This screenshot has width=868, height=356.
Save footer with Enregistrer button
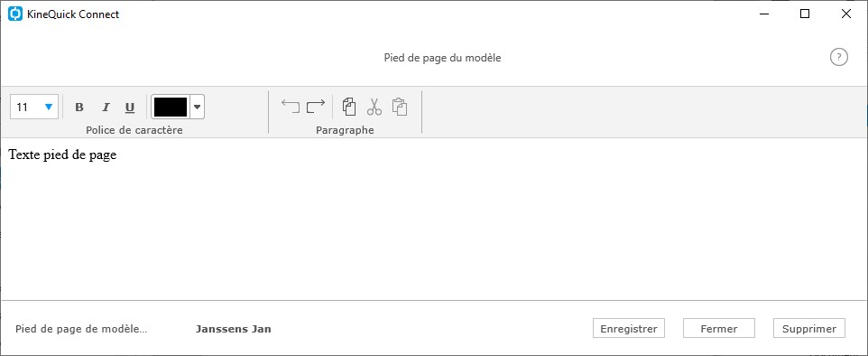tap(628, 328)
